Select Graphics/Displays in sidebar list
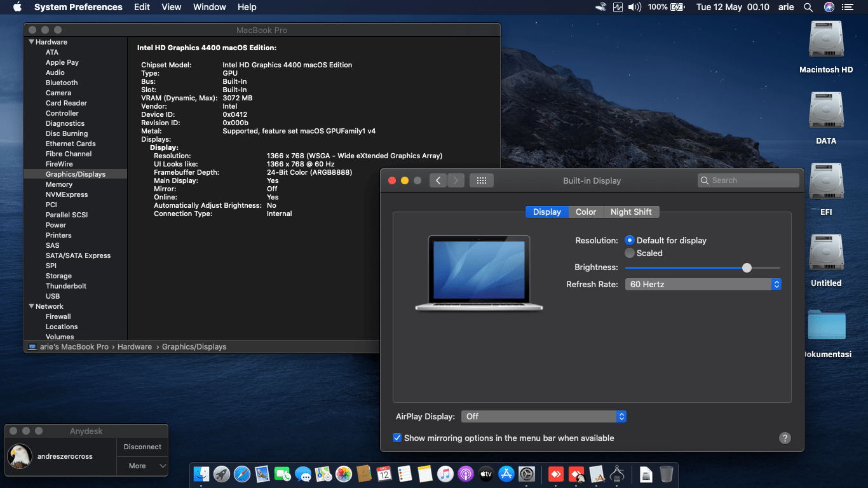868x488 pixels. (76, 174)
